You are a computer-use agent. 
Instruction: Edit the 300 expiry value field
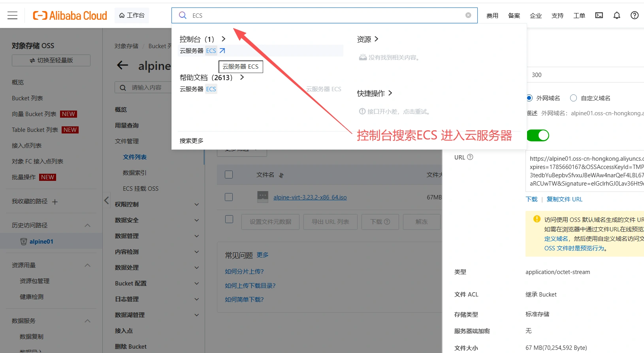585,75
